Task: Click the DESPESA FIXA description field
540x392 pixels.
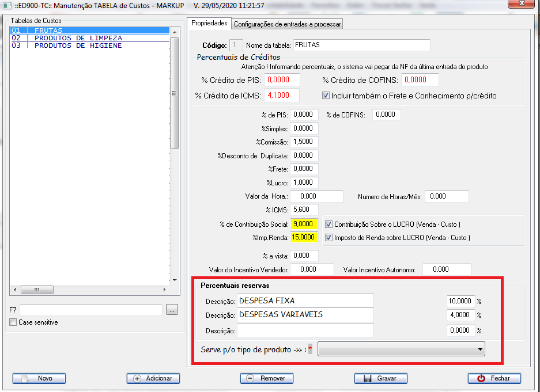Action: click(305, 300)
